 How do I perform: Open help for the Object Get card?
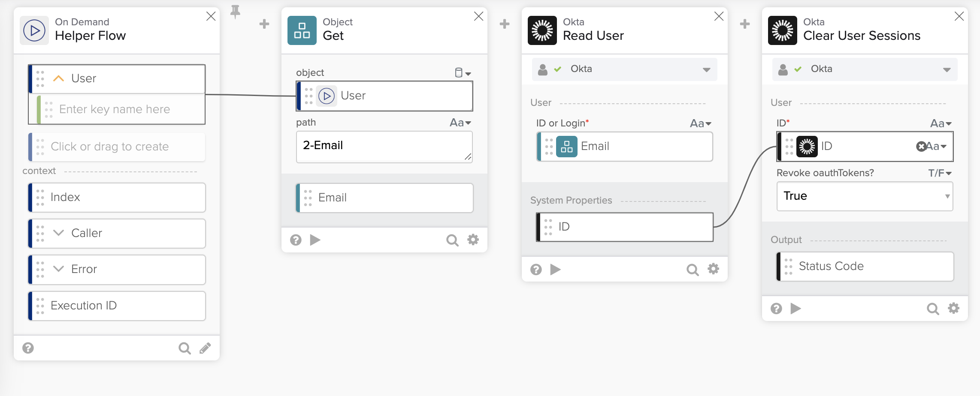(296, 240)
